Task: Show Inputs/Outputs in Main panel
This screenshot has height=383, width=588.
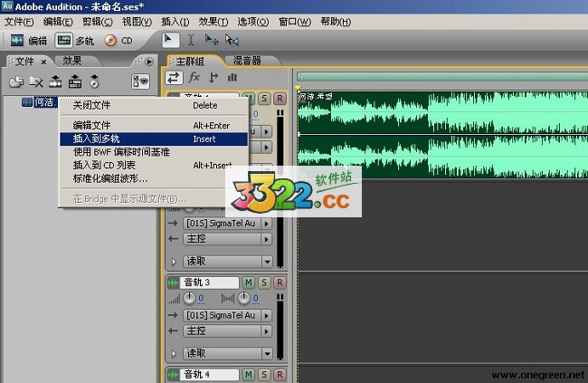Action: pos(174,78)
